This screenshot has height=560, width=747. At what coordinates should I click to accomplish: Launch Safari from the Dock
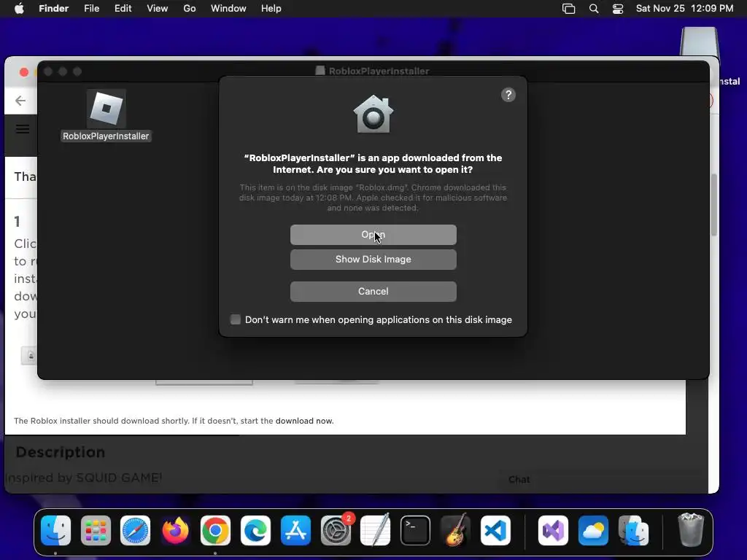[135, 531]
